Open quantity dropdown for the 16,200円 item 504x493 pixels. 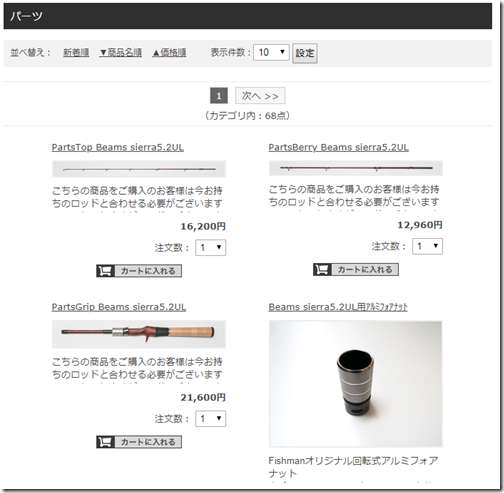pyautogui.click(x=210, y=248)
